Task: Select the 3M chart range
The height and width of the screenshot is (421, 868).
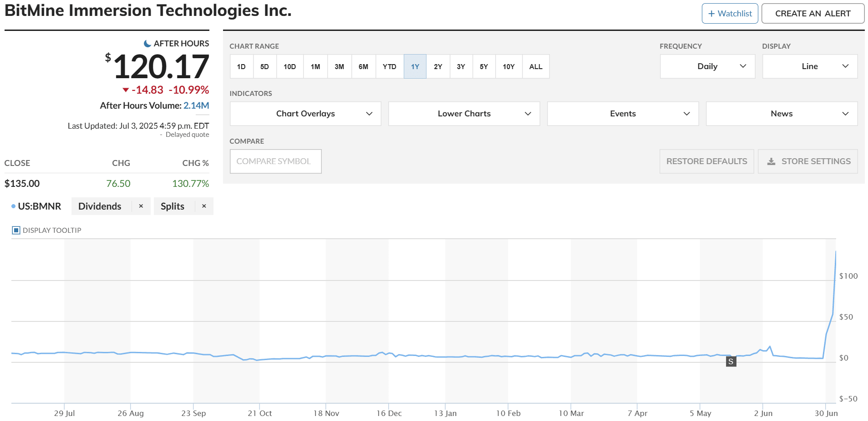Action: pyautogui.click(x=340, y=66)
